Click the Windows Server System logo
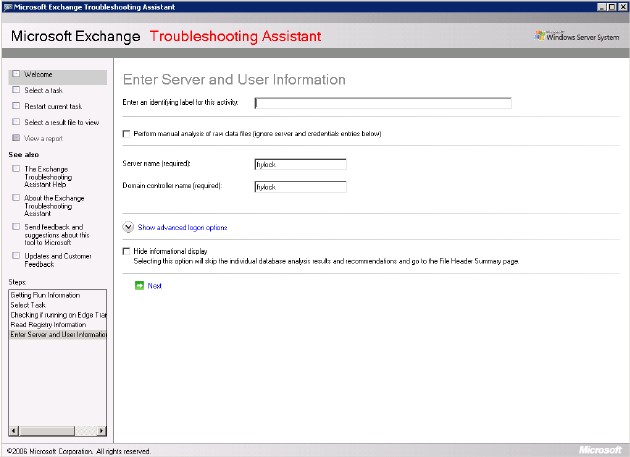The width and height of the screenshot is (630, 457). coord(577,36)
